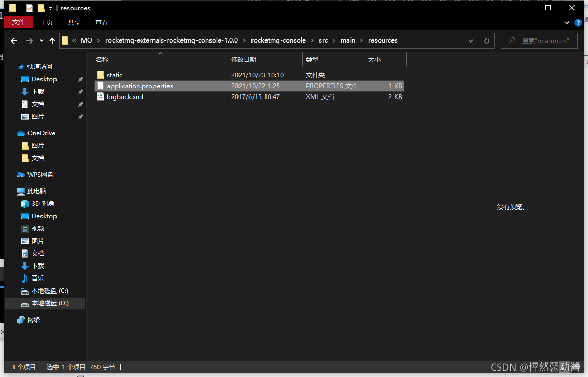Open 3D 对象 under 此电脑
Viewport: 588px width, 377px height.
[43, 204]
